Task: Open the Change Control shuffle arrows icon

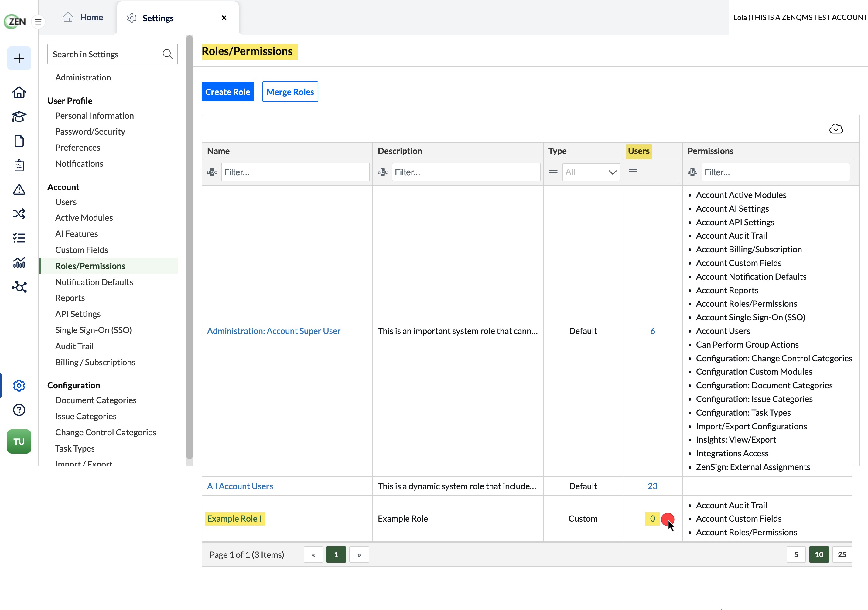Action: (19, 213)
